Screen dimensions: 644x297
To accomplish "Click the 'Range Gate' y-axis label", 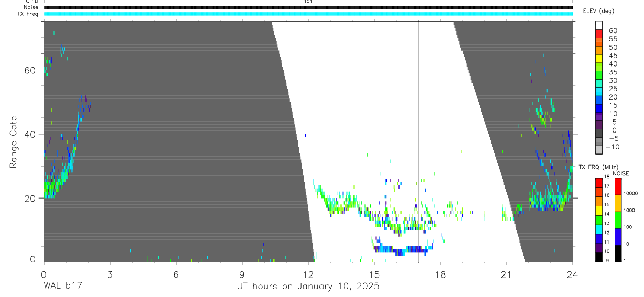I will [x=13, y=142].
